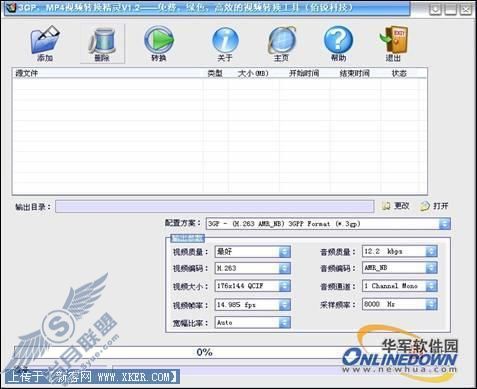The height and width of the screenshot is (389, 477).
Task: Open the 音频质量 12.2 kbps dropdown
Action: [431, 251]
